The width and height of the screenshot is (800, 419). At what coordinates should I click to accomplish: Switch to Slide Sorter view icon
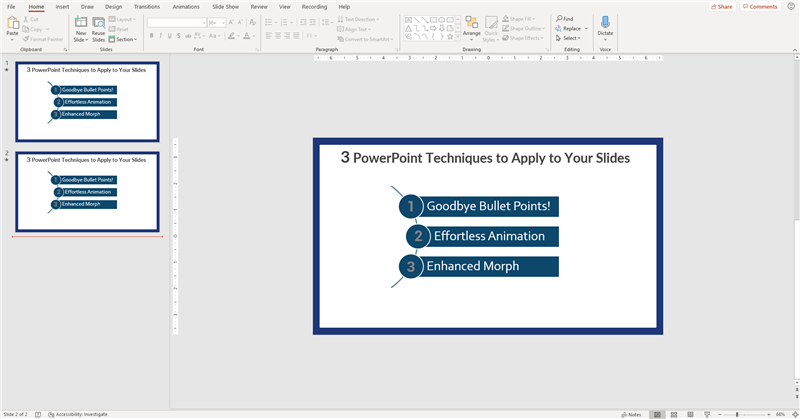coord(675,413)
